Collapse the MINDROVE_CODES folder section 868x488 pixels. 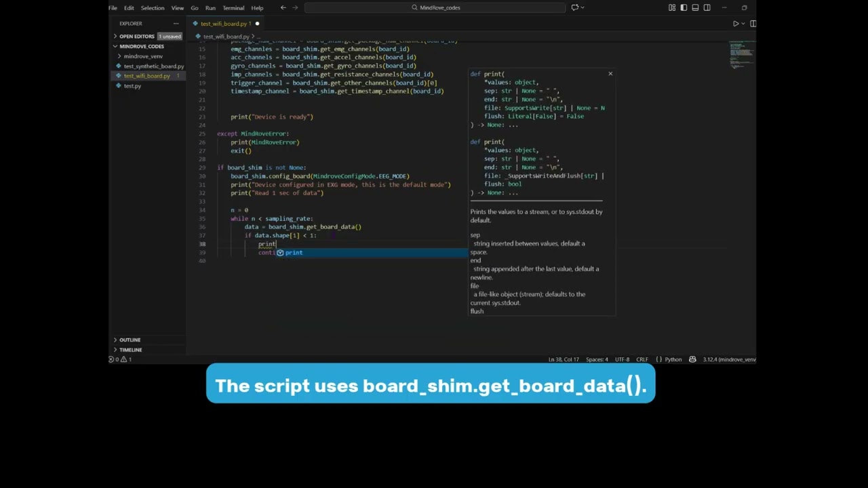[141, 46]
